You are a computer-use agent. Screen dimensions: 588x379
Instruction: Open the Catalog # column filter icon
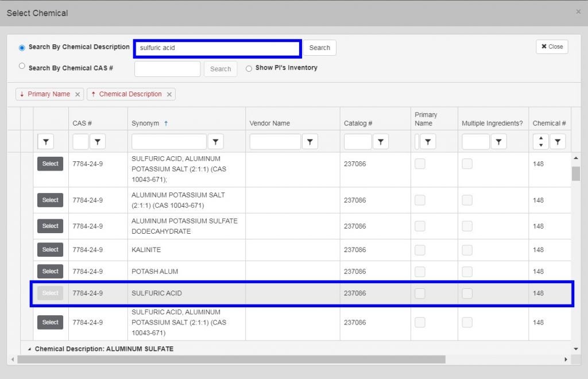coord(381,142)
